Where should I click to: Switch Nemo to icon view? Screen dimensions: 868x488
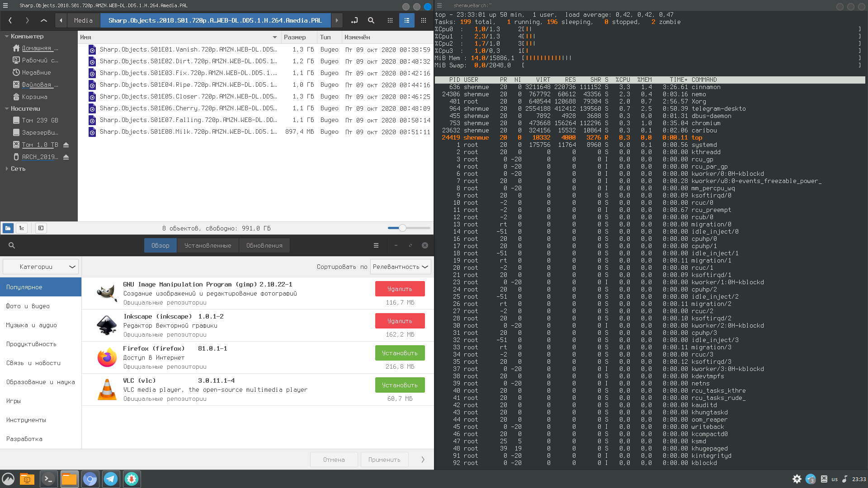390,20
